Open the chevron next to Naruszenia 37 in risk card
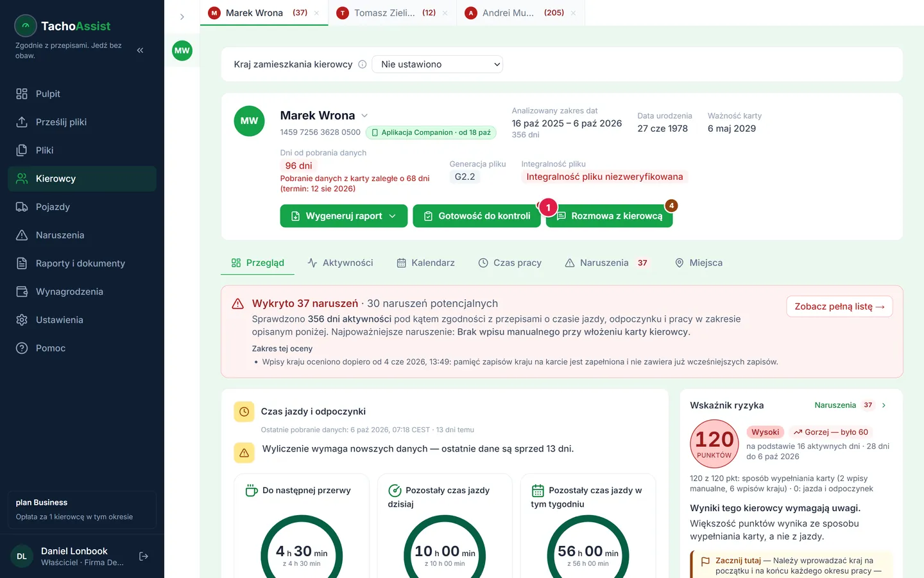924x578 pixels. 884,405
